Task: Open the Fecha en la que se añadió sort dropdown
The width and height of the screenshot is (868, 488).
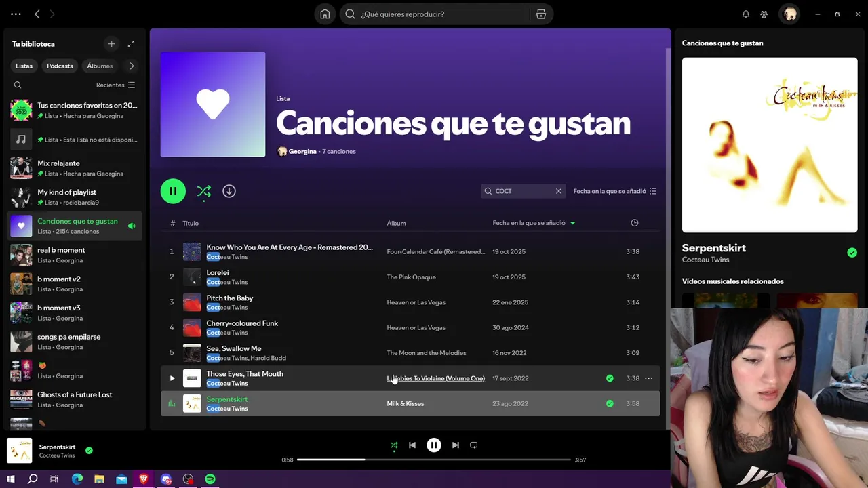Action: [x=615, y=191]
